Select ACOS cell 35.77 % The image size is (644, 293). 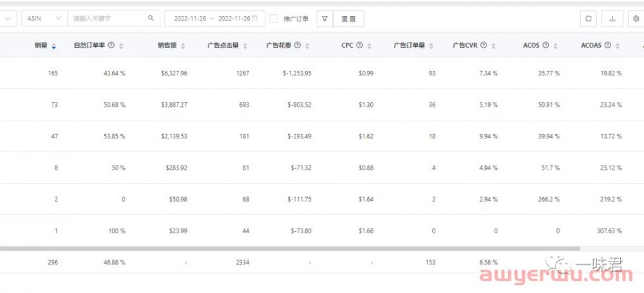point(549,73)
